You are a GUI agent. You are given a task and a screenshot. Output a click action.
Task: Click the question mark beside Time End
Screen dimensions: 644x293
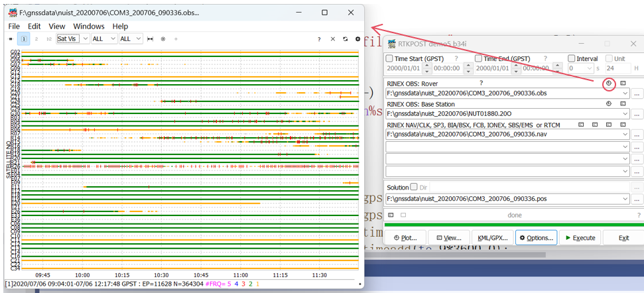[547, 59]
